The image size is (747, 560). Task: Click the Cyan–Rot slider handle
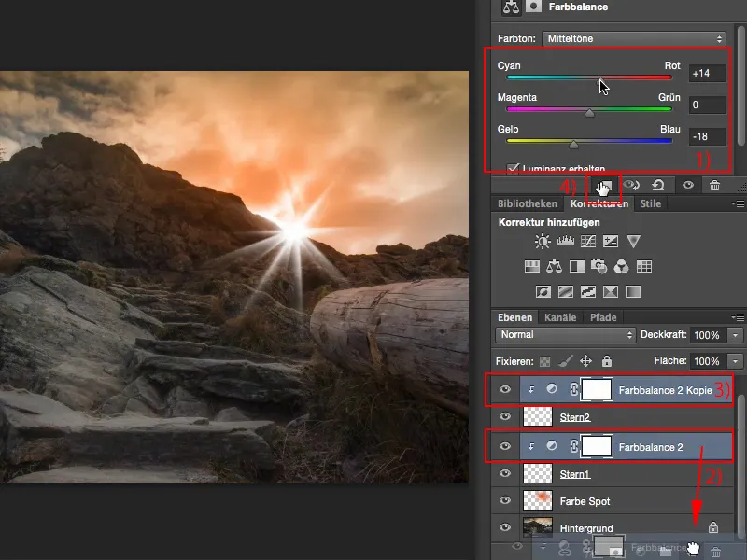tap(600, 81)
